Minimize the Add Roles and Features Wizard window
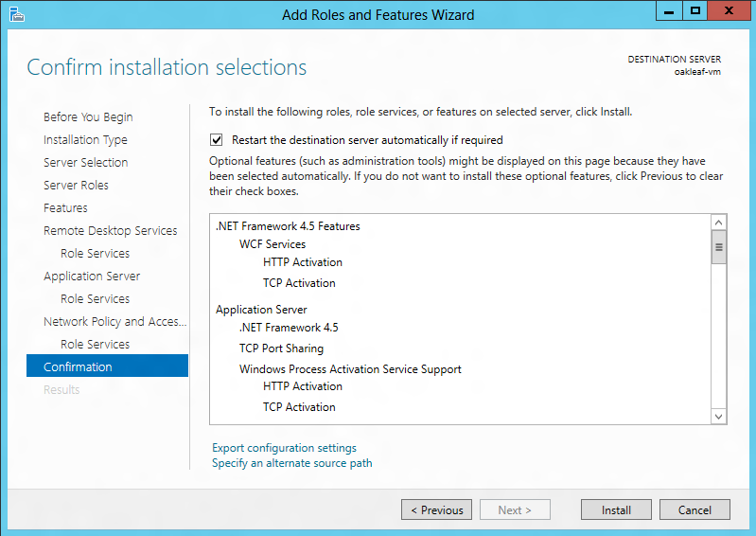This screenshot has height=536, width=756. [x=669, y=10]
